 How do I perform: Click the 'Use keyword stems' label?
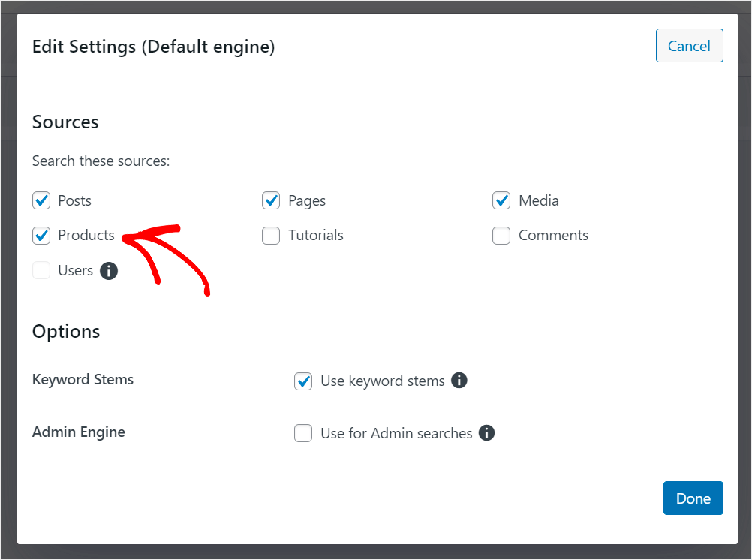[383, 381]
